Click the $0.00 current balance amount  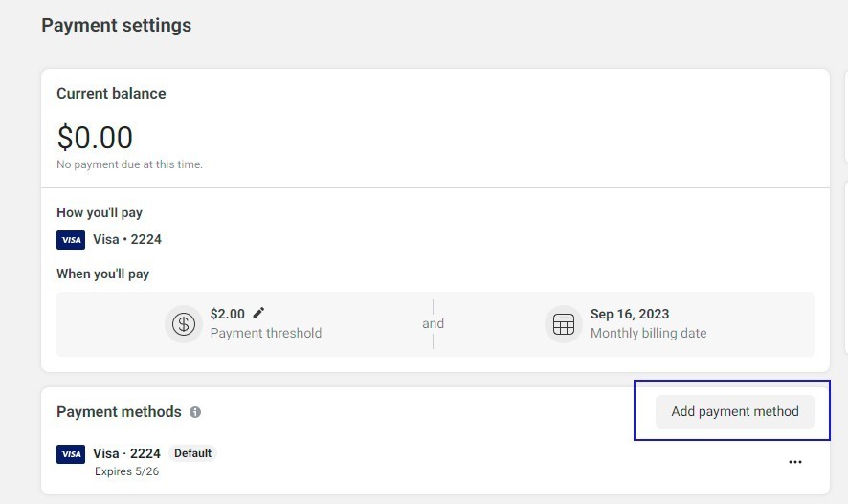point(95,137)
